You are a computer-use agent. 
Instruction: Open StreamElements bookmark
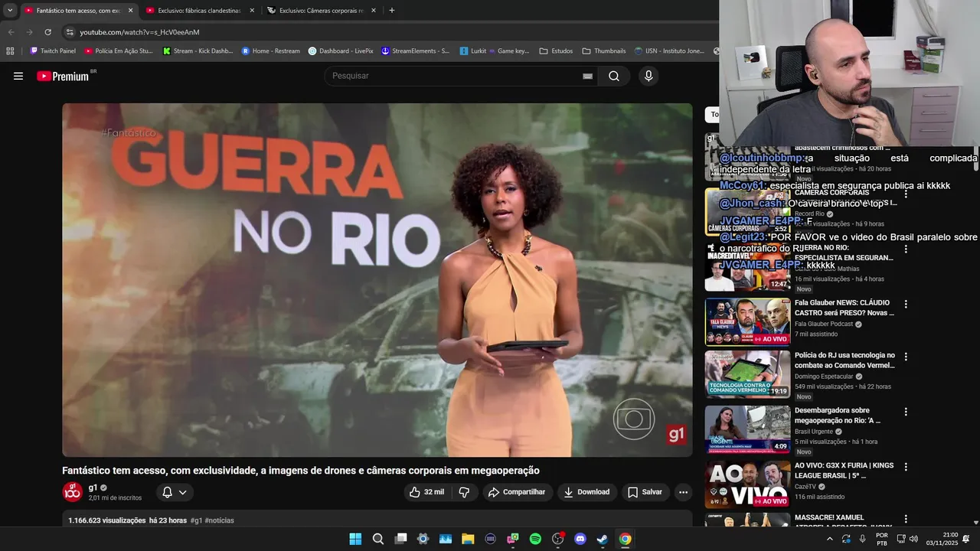(415, 51)
